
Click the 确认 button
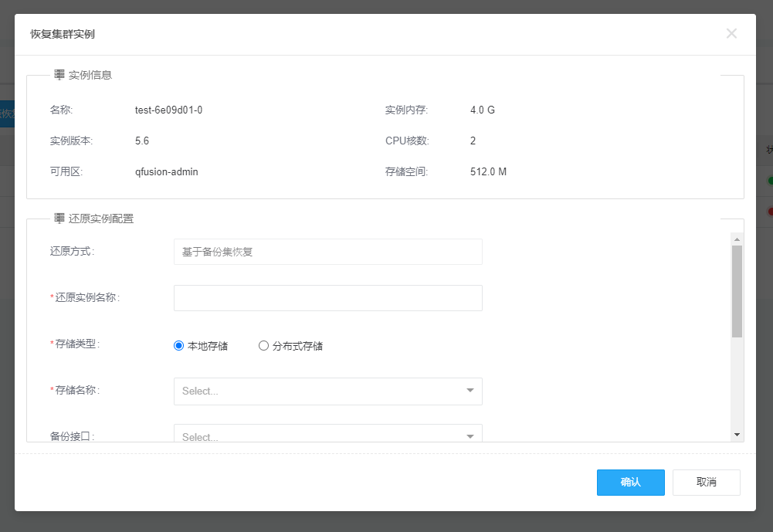point(631,483)
